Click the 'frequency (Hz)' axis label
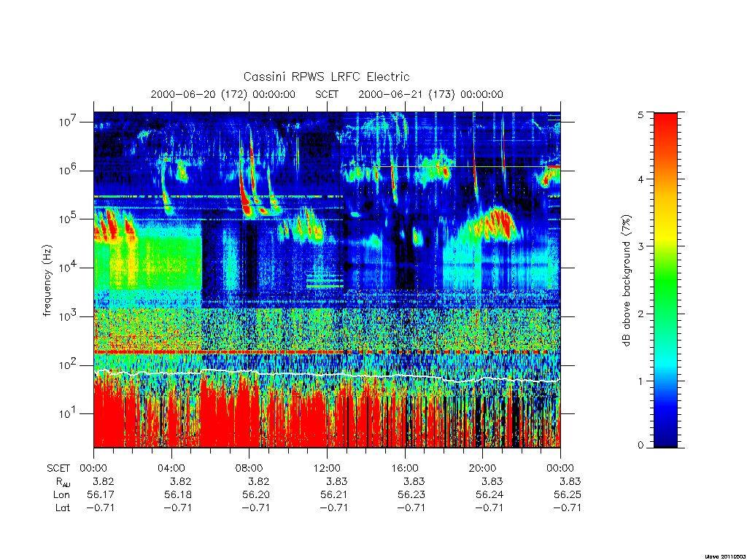747x560 pixels. (47, 281)
